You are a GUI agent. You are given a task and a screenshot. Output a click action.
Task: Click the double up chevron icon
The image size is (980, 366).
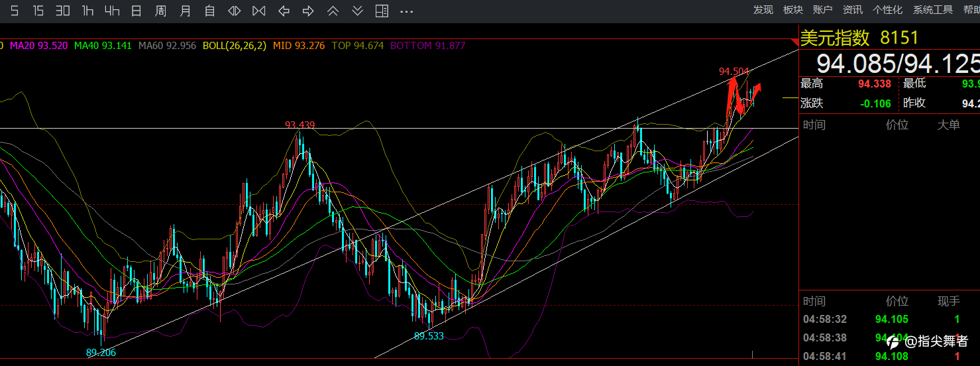[x=333, y=11]
